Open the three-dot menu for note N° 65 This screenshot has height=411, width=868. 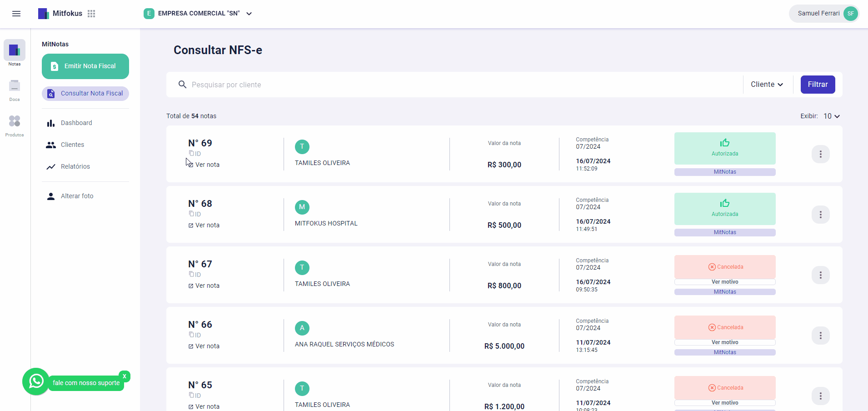tap(820, 396)
